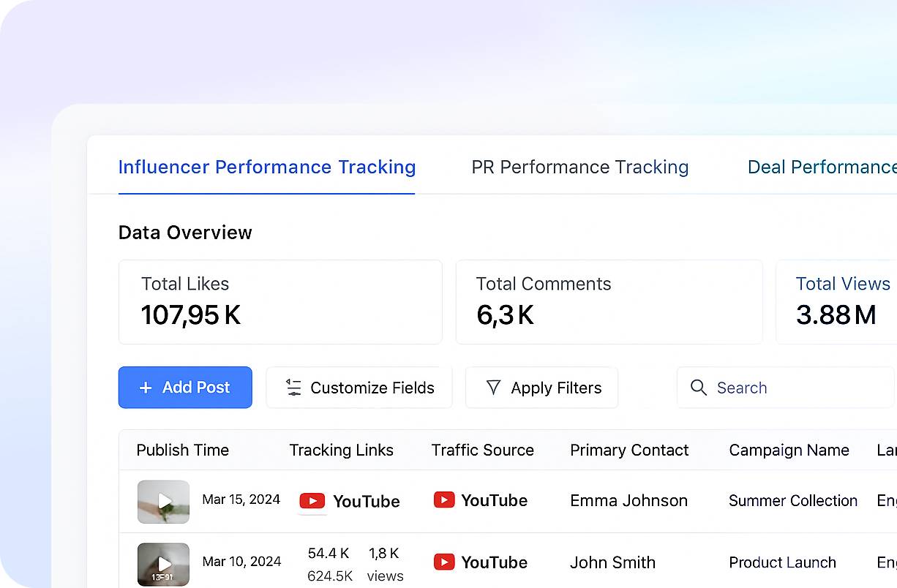Click the plus icon on Add Post
The height and width of the screenshot is (588, 897).
click(x=146, y=388)
